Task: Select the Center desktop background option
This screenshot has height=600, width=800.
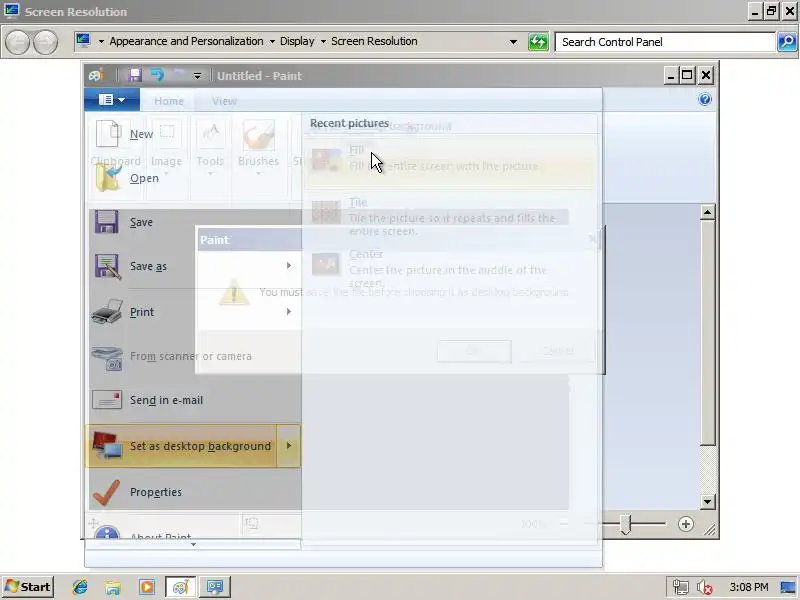Action: (x=450, y=267)
